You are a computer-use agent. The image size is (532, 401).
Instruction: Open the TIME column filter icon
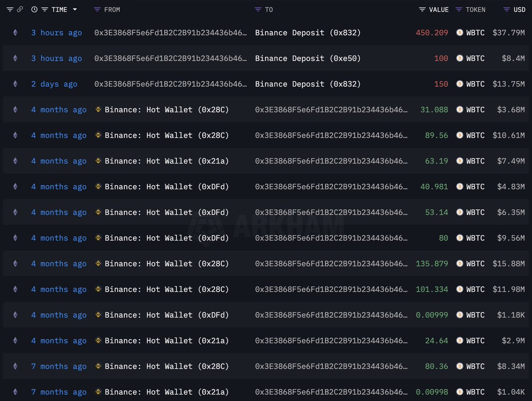pos(44,10)
